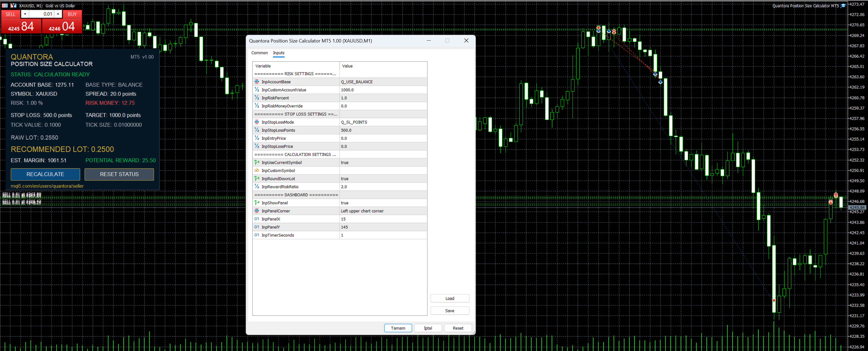Open the InpUseCurrentSymbol true value

click(x=383, y=162)
